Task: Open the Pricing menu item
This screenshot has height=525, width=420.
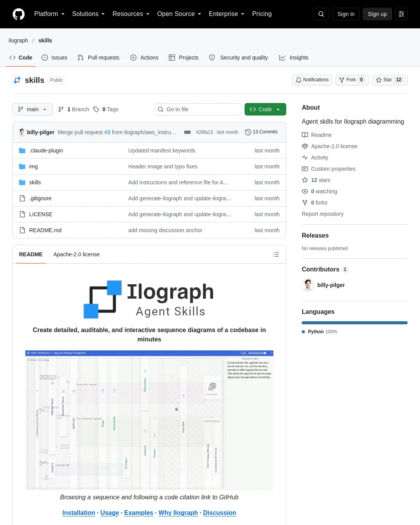Action: (x=262, y=14)
